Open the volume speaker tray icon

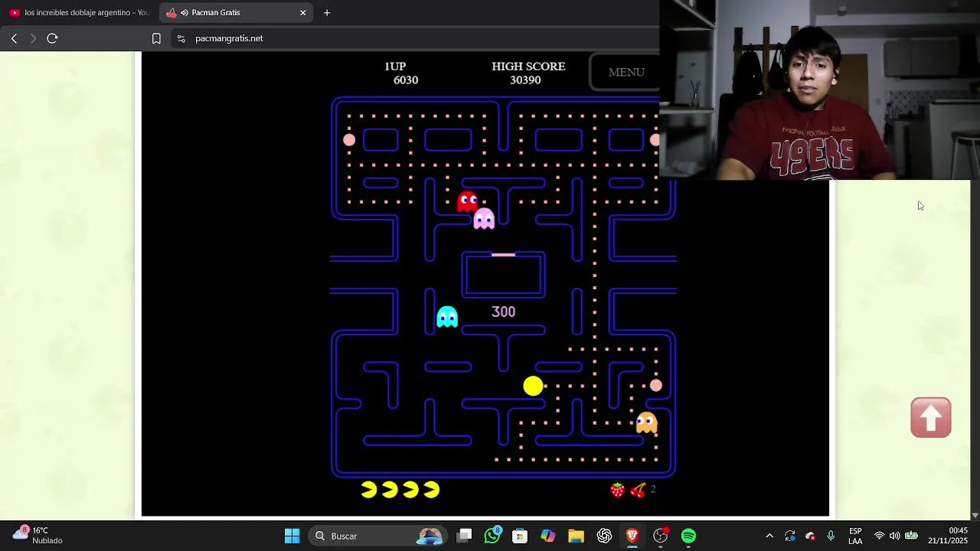pyautogui.click(x=894, y=536)
